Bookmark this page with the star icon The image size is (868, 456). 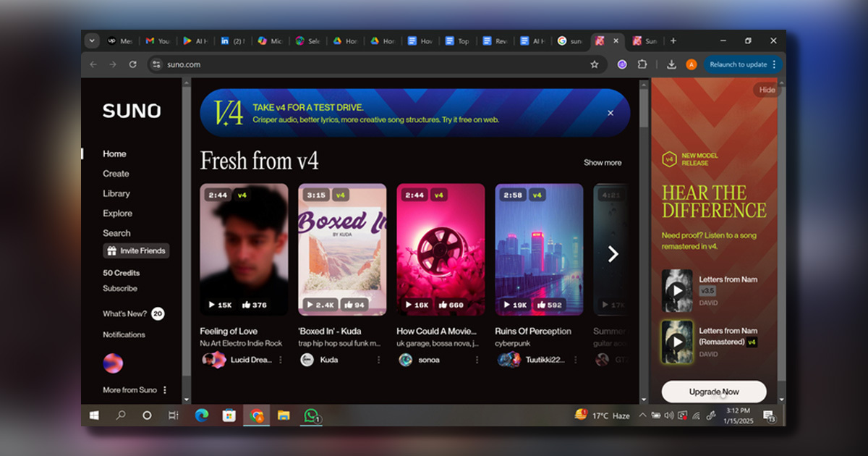pos(595,64)
